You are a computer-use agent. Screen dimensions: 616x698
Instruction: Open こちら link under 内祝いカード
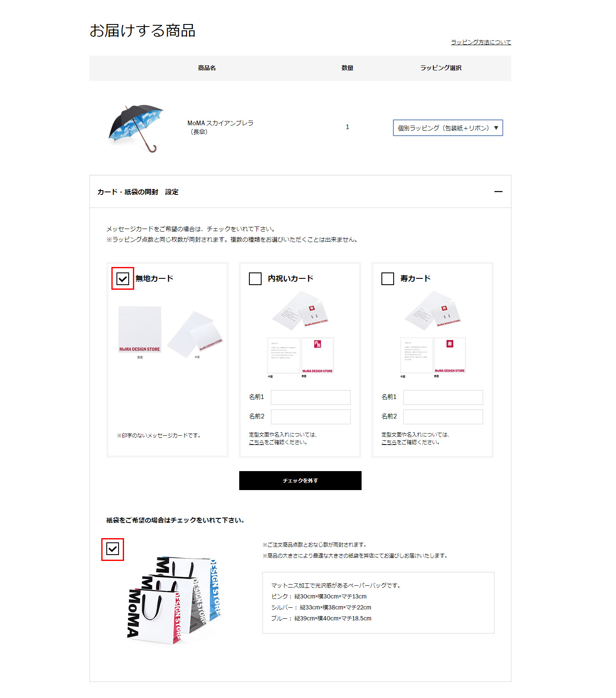pos(256,442)
